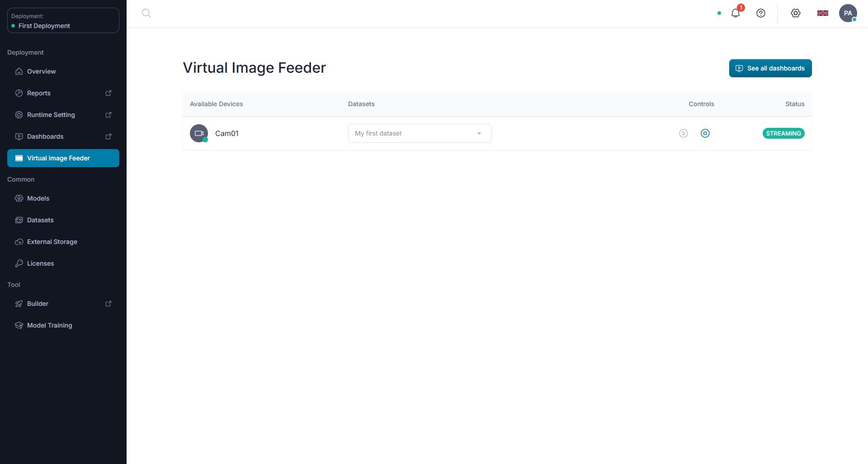Open the First Deployment selector

point(63,20)
